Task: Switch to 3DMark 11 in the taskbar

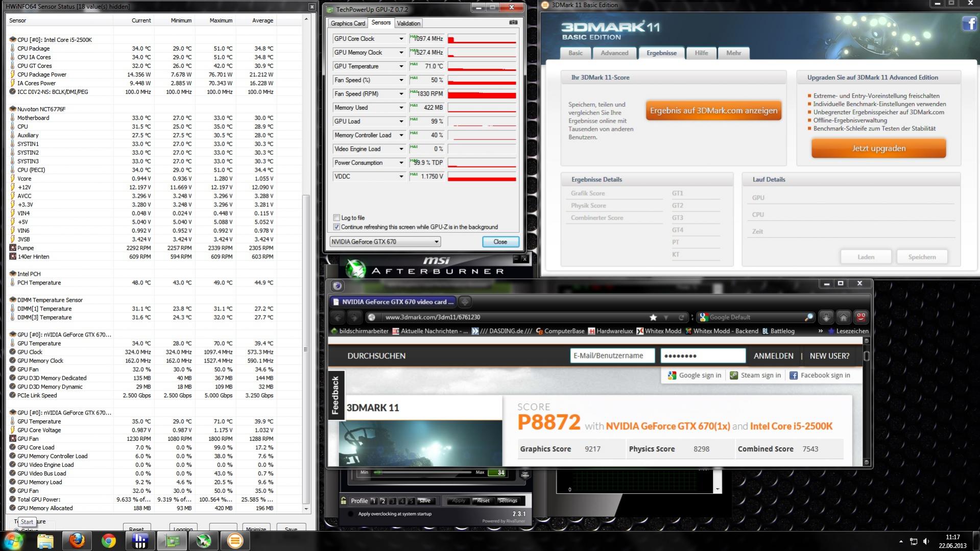Action: [x=235, y=541]
